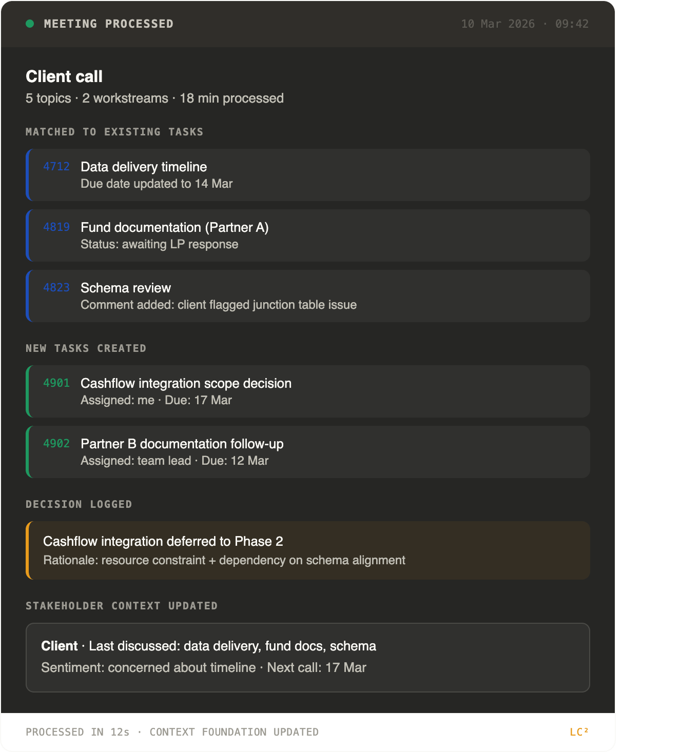
Task: Click the green status dot beside Meeting Processed
Action: click(x=30, y=24)
